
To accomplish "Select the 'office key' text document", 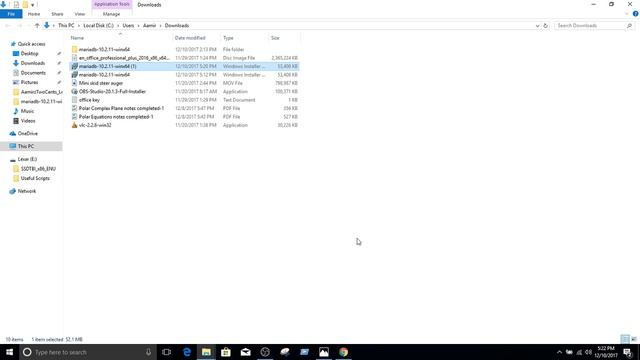I will pos(184,100).
